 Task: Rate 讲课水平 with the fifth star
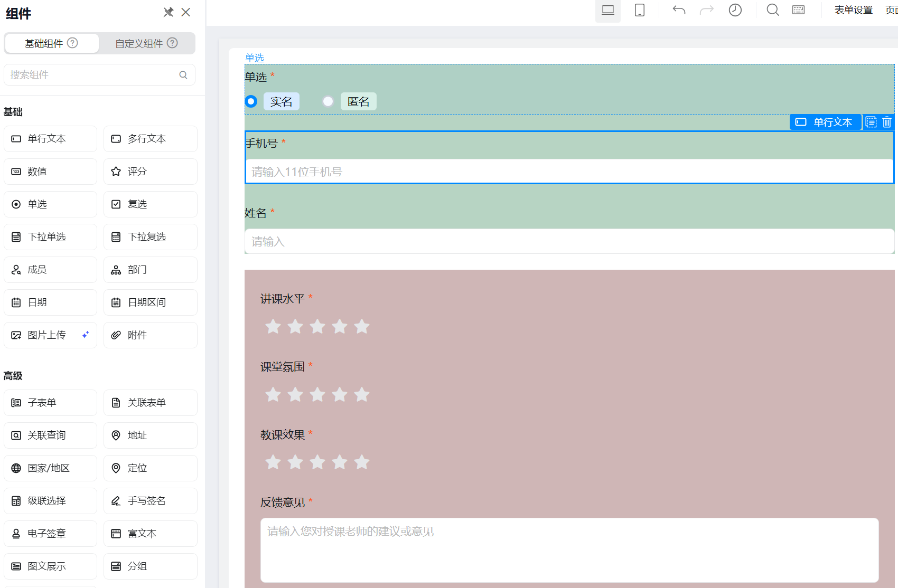(362, 327)
